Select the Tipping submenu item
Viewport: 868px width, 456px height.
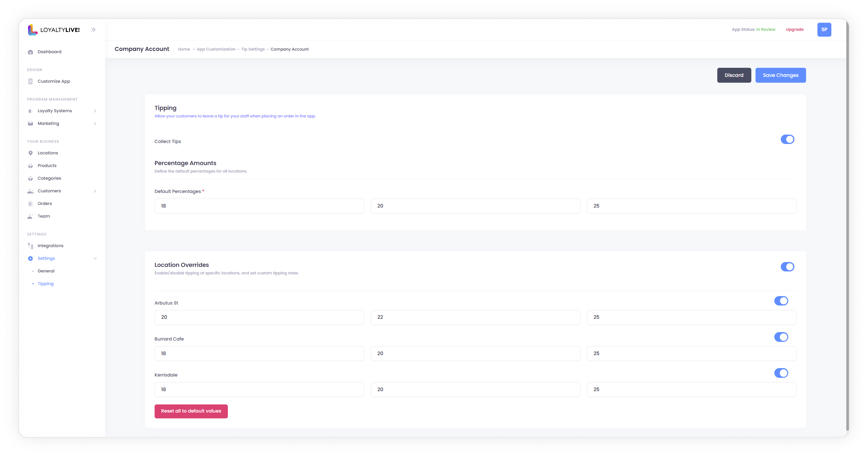[x=45, y=284]
